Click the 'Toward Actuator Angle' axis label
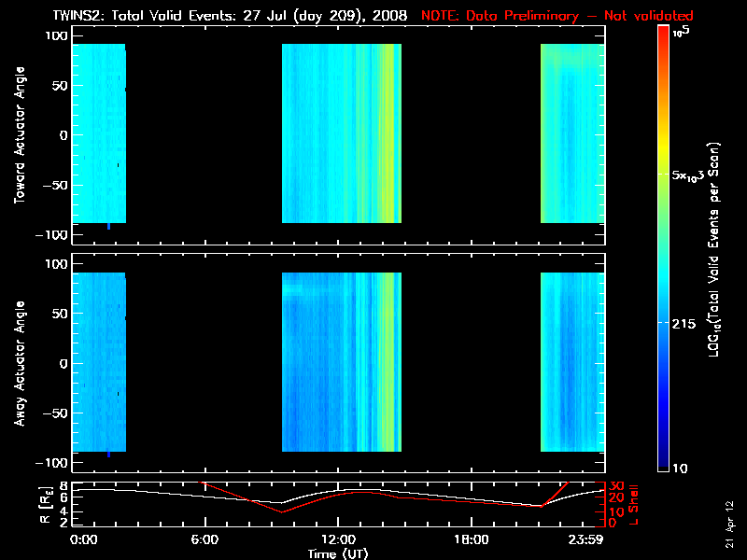The image size is (747, 560). pyautogui.click(x=17, y=135)
